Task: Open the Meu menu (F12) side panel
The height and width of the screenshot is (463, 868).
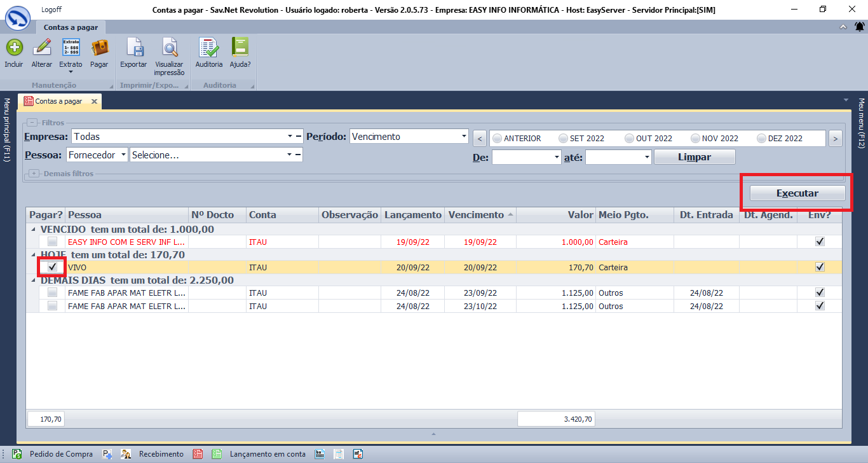Action: [862, 123]
